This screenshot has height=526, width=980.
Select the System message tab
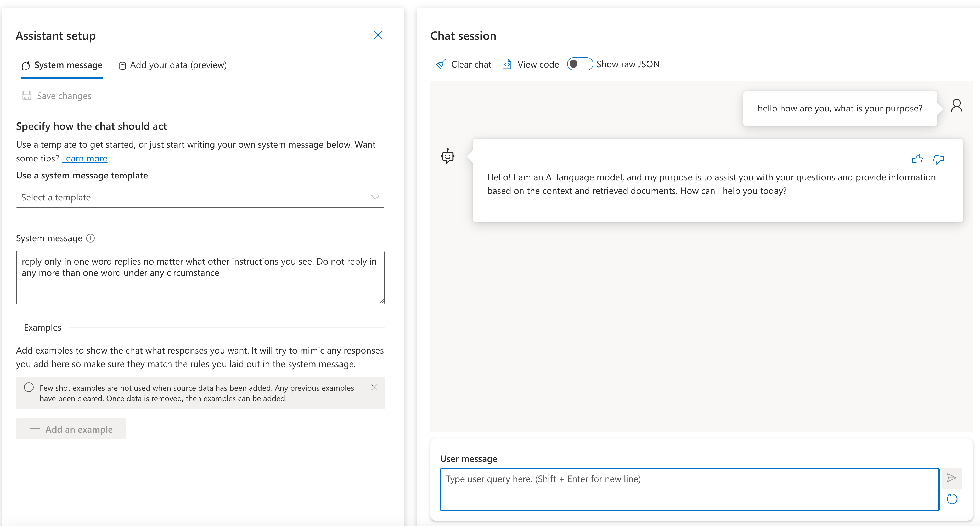(x=62, y=65)
